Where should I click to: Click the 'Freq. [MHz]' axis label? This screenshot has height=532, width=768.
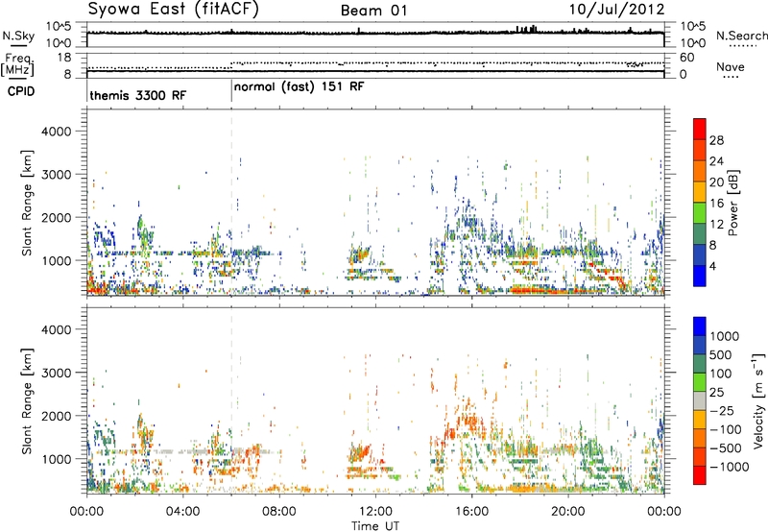pyautogui.click(x=18, y=65)
